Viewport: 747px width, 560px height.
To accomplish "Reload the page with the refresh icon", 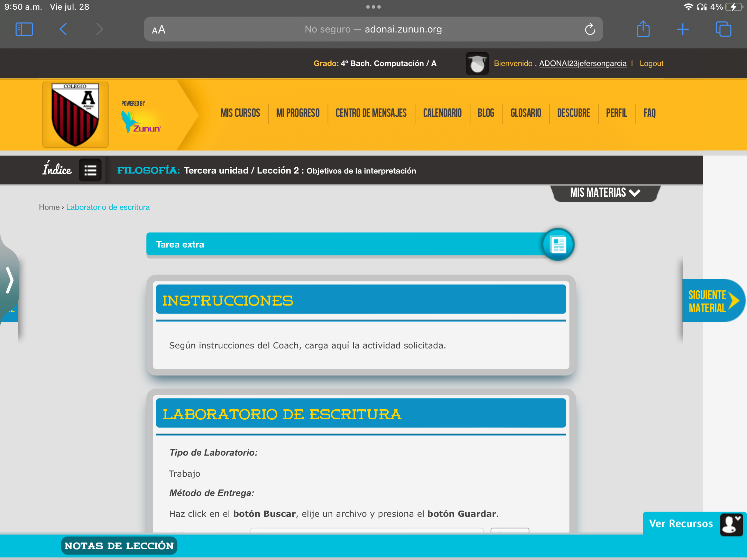I will pos(590,29).
